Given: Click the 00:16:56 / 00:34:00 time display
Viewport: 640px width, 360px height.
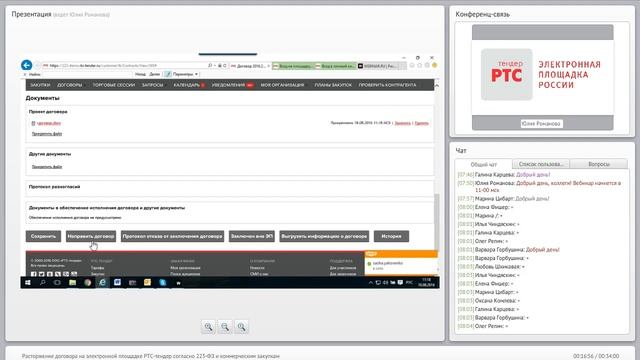Looking at the screenshot, I should click(596, 356).
